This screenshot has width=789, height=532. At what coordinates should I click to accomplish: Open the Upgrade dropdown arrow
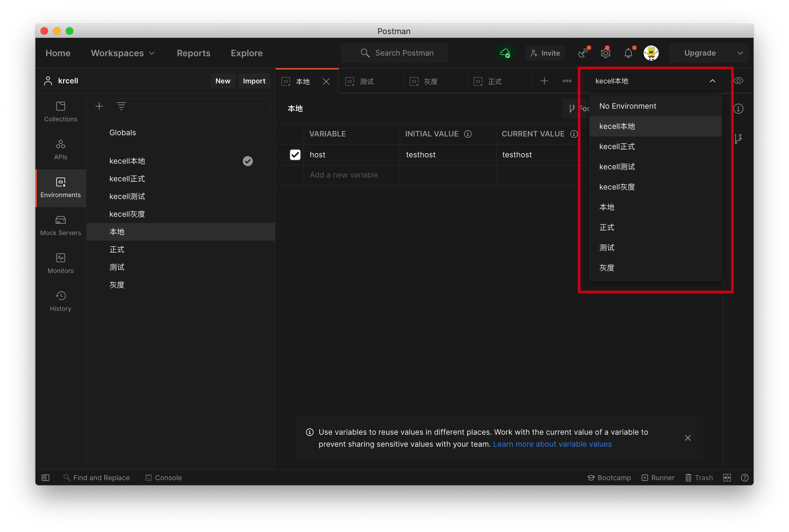[x=740, y=53]
